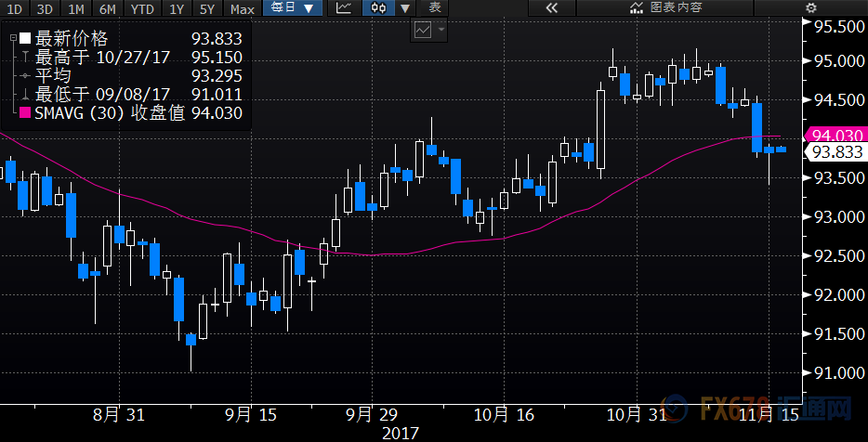868x442 pixels.
Task: Click the 9月 15 date label
Action: [251, 414]
